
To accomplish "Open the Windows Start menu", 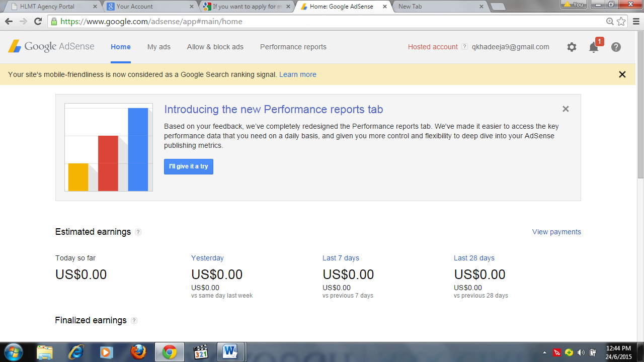I will [x=13, y=352].
